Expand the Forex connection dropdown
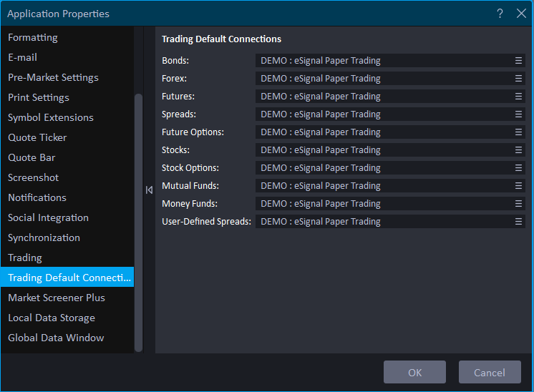 [390, 79]
